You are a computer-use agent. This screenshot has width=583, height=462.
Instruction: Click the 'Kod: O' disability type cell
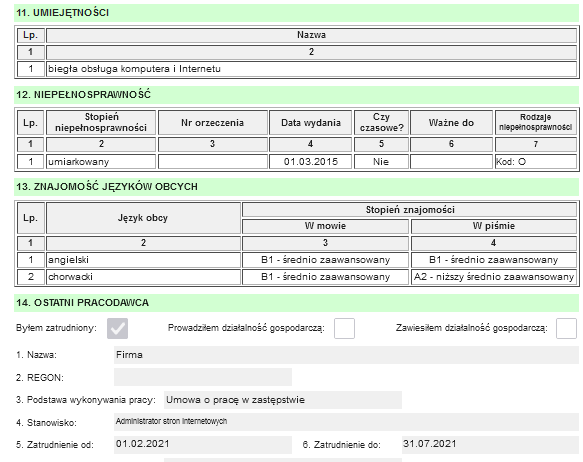(536, 162)
